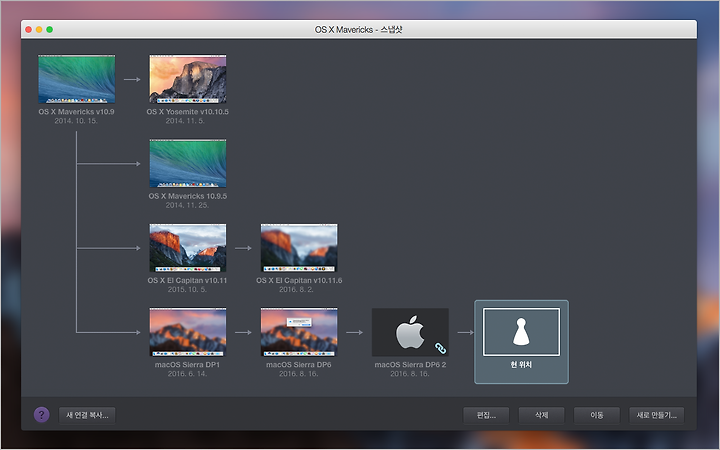Click the label "macOS Sierra DP6 2"

click(410, 365)
